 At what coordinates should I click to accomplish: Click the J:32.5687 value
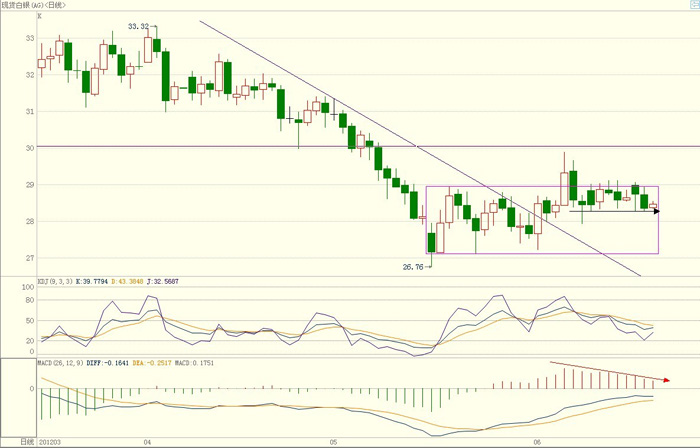pos(162,282)
